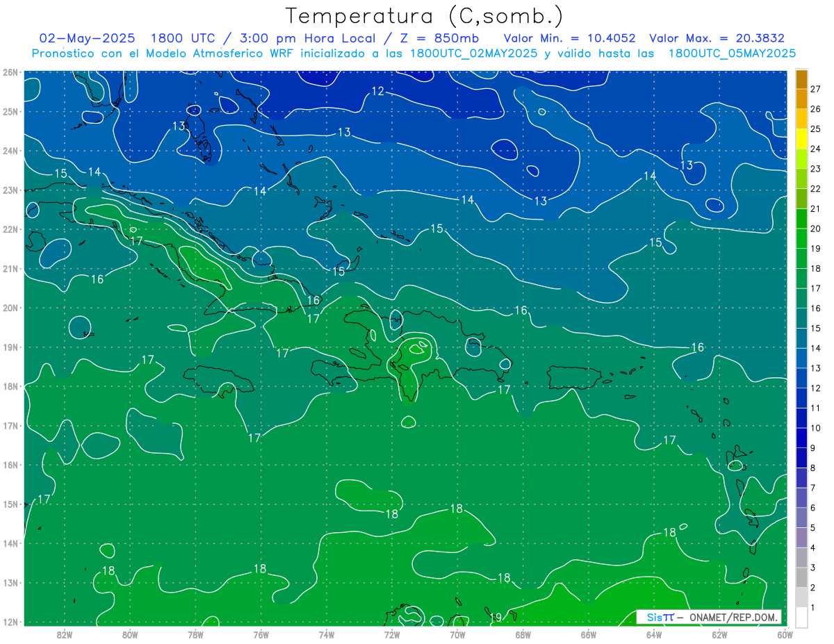
Task: Click the "25N" latitude axis label
Action: click(x=10, y=112)
